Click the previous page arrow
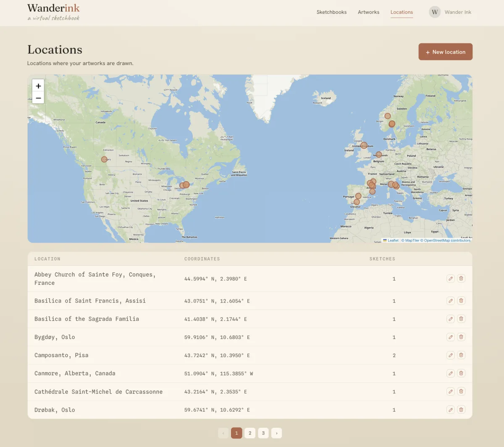This screenshot has height=447, width=504. point(223,433)
